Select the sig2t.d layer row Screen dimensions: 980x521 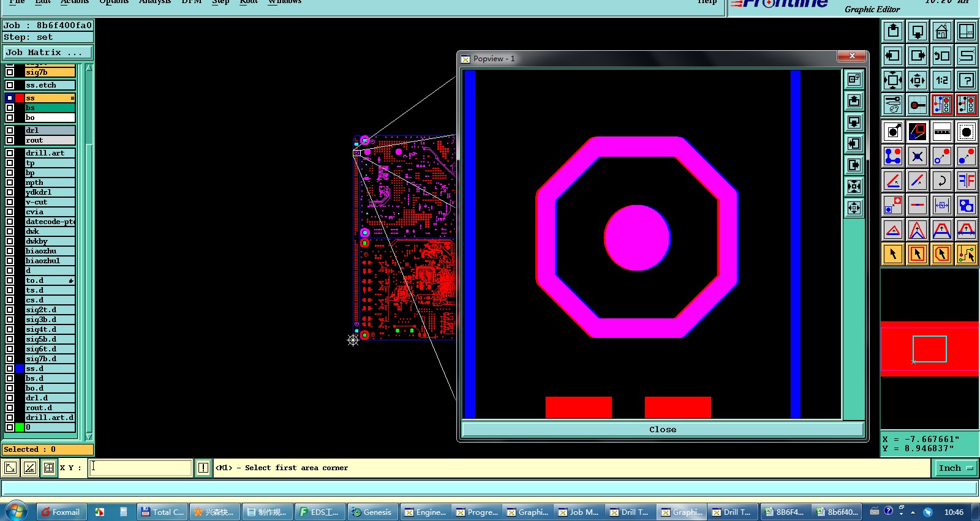pyautogui.click(x=50, y=310)
